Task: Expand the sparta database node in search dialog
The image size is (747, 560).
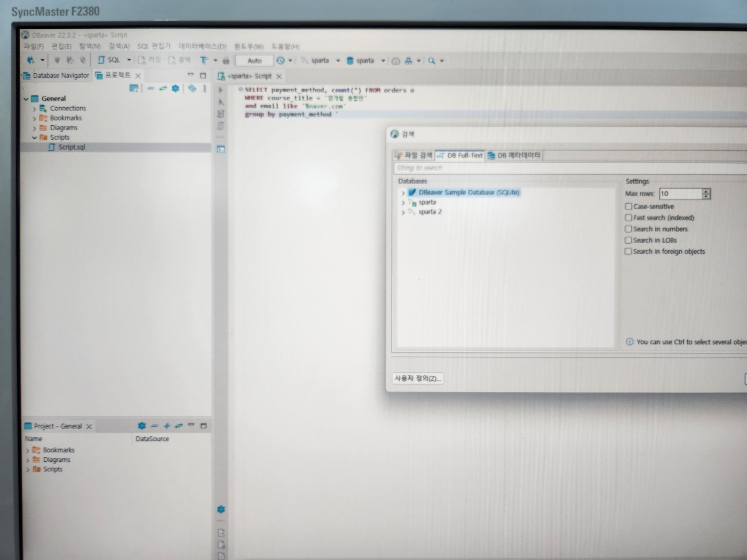Action: 403,203
